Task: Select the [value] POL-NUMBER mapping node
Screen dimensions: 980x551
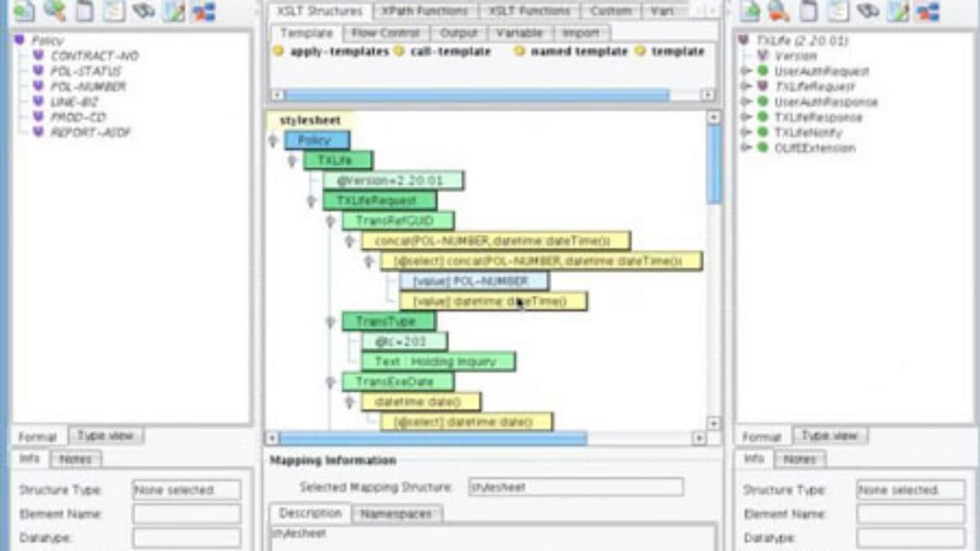Action: click(x=474, y=282)
